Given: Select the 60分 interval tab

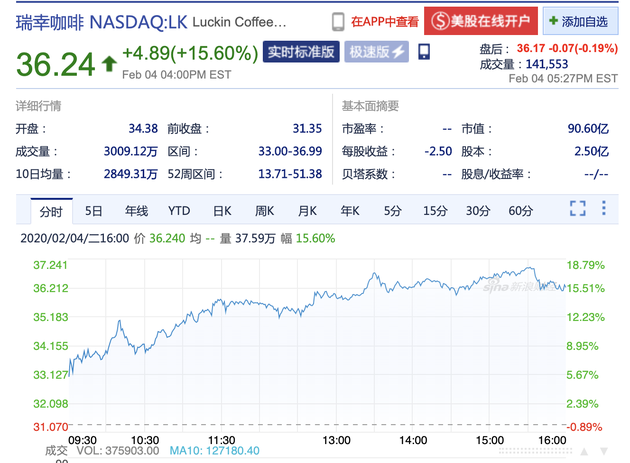Looking at the screenshot, I should 521,211.
